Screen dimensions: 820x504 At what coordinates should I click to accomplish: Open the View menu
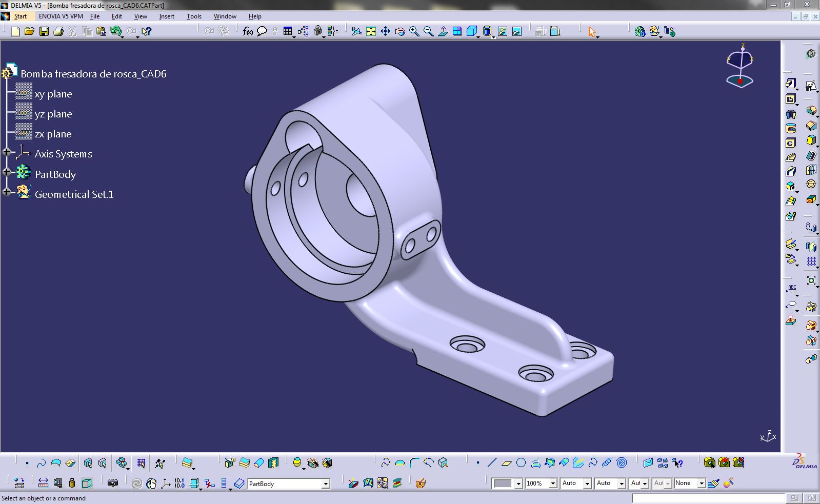pos(141,16)
